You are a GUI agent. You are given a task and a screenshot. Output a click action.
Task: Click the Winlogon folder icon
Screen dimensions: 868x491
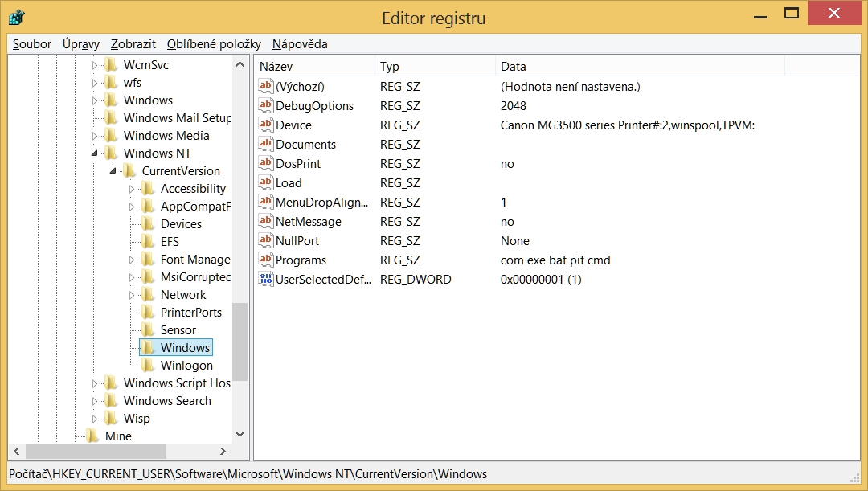147,366
